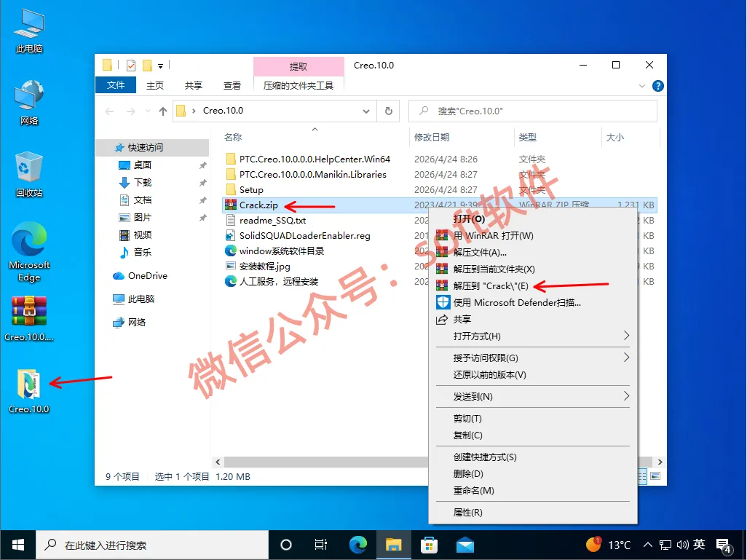Choose 删除(D) in context menu

[x=533, y=473]
